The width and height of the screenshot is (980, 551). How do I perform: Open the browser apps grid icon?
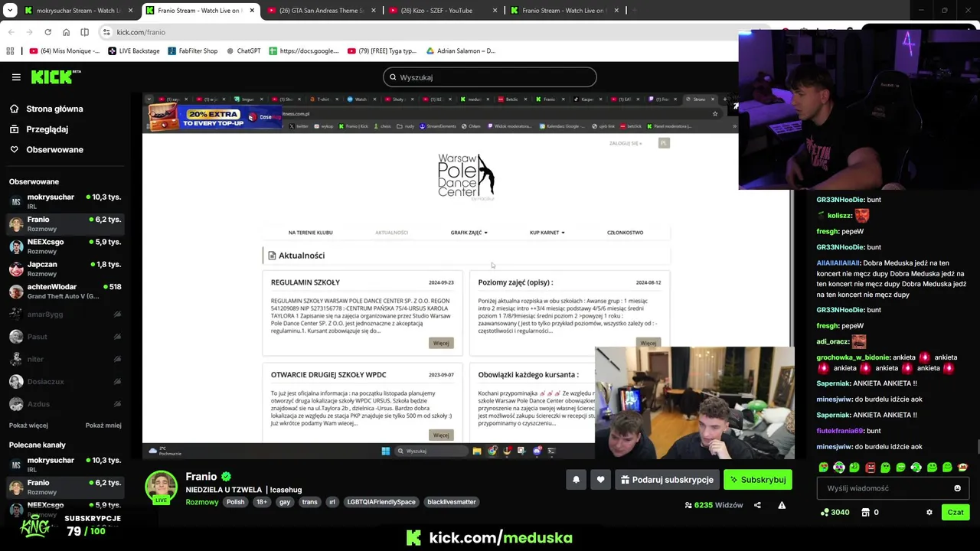point(10,51)
